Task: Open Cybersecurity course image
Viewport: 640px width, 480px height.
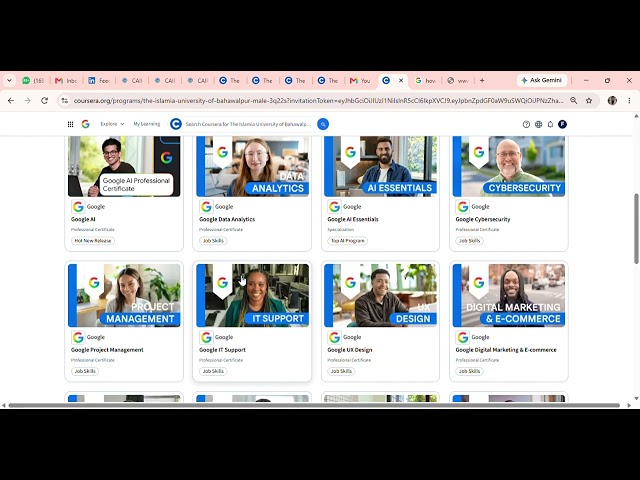Action: coord(509,166)
